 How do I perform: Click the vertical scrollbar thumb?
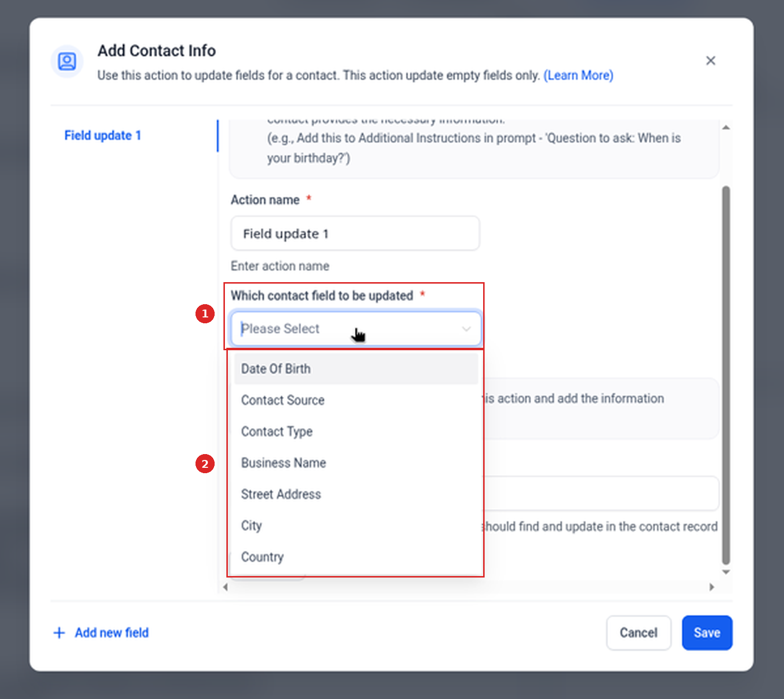726,375
